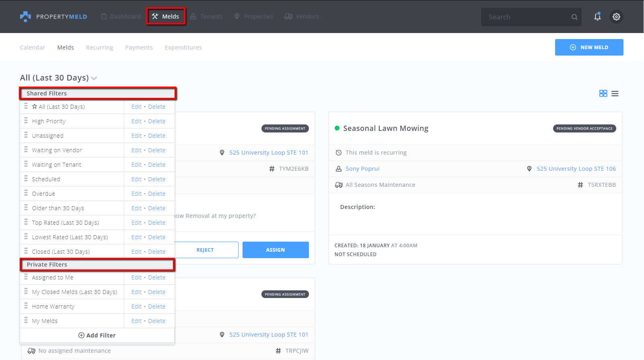This screenshot has width=644, height=360.
Task: Click drag handle for Scheduled filter
Action: 26,178
